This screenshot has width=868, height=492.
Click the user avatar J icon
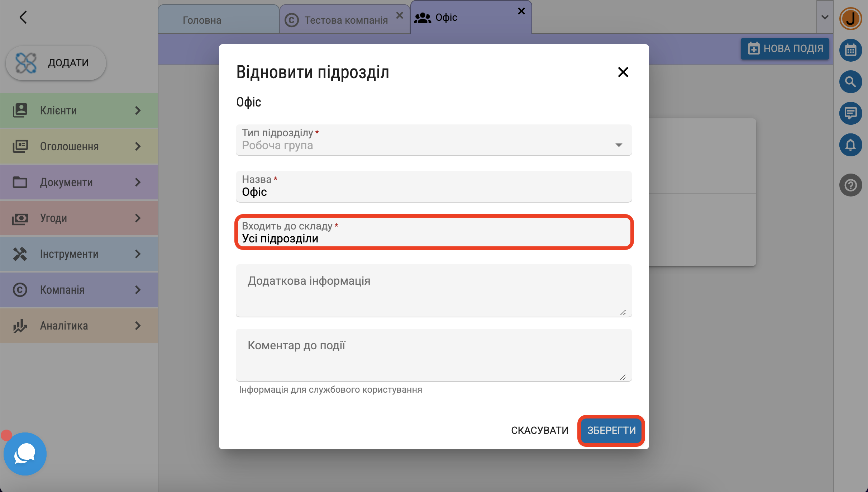click(850, 19)
